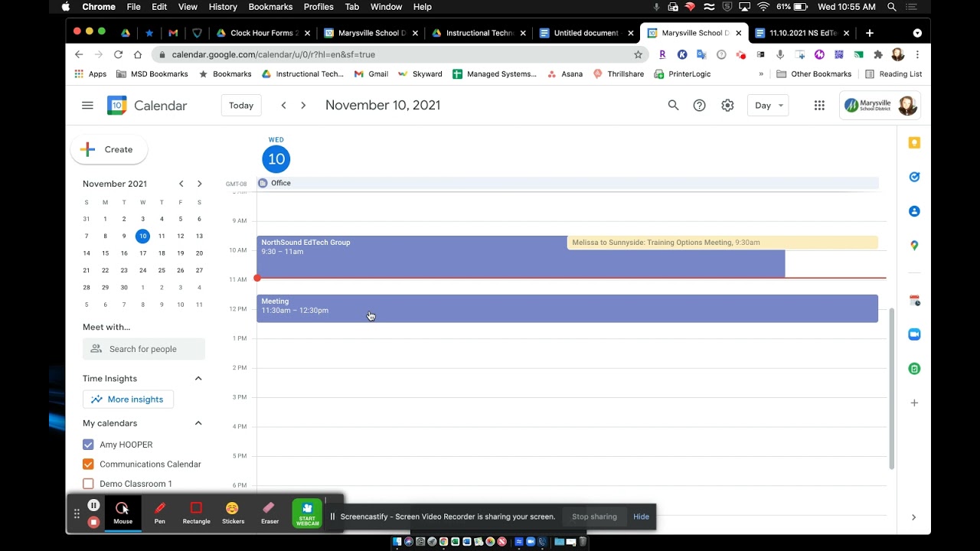This screenshot has width=980, height=551.
Task: Open the File menu in the menu bar
Action: tap(133, 7)
